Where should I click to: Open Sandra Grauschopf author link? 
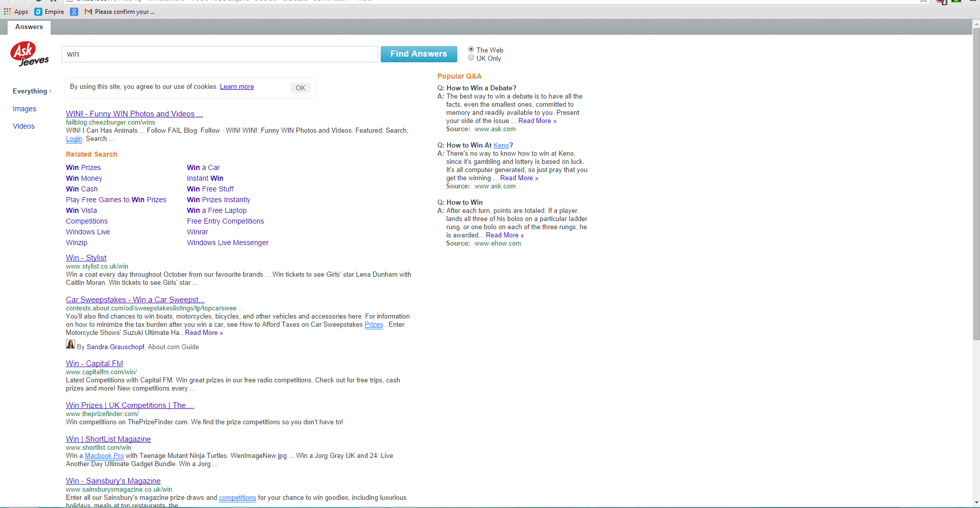(x=115, y=347)
